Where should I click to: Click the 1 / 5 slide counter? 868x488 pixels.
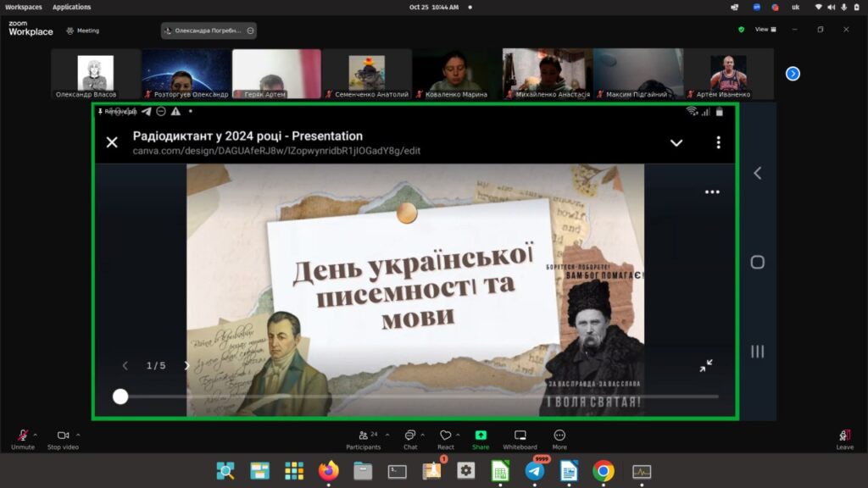click(156, 366)
